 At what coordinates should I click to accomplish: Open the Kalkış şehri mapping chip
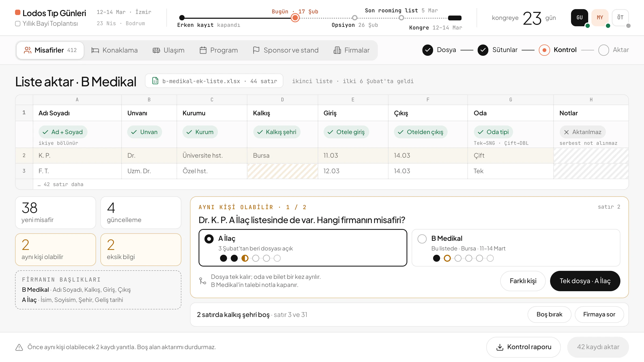277,132
